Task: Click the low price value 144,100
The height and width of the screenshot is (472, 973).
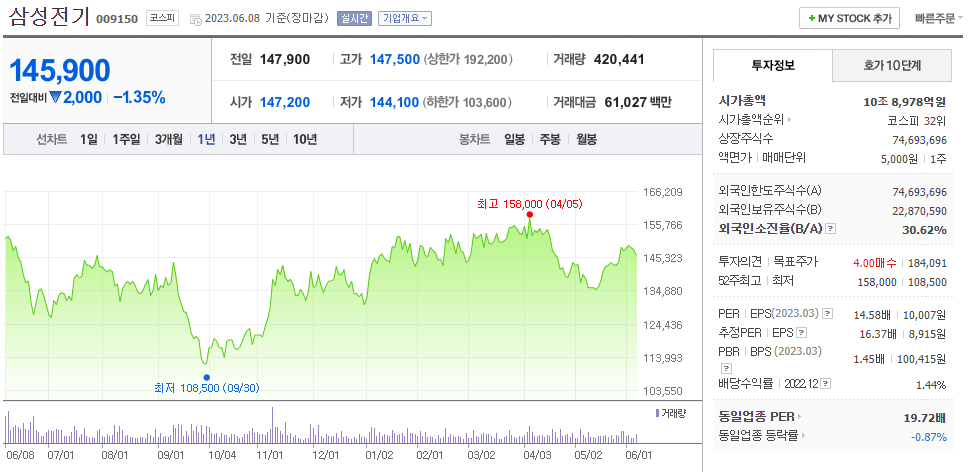Action: [x=395, y=102]
